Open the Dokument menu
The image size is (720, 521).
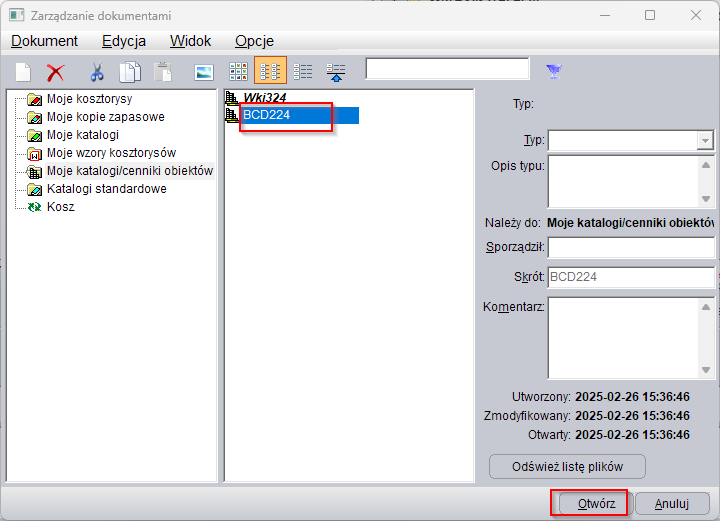click(45, 41)
